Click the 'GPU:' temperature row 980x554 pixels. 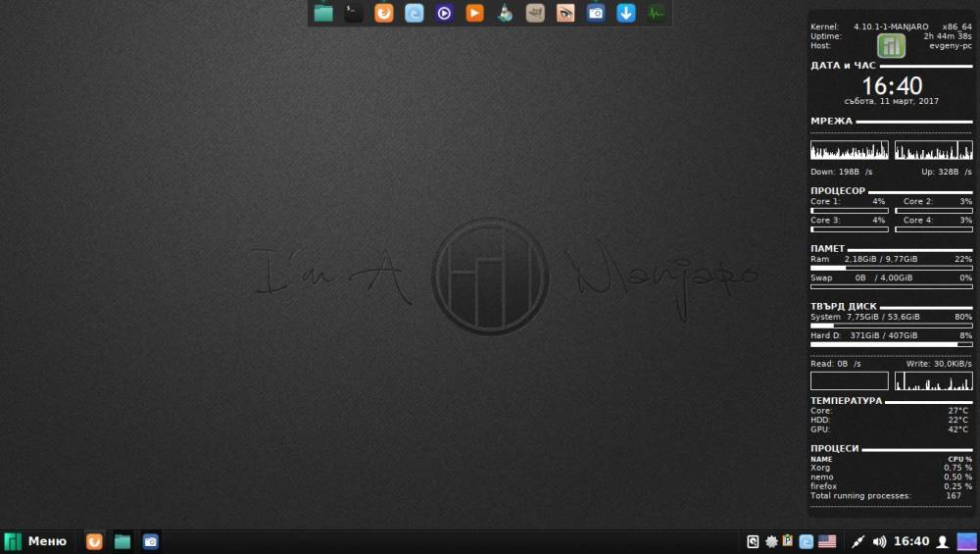[891, 429]
